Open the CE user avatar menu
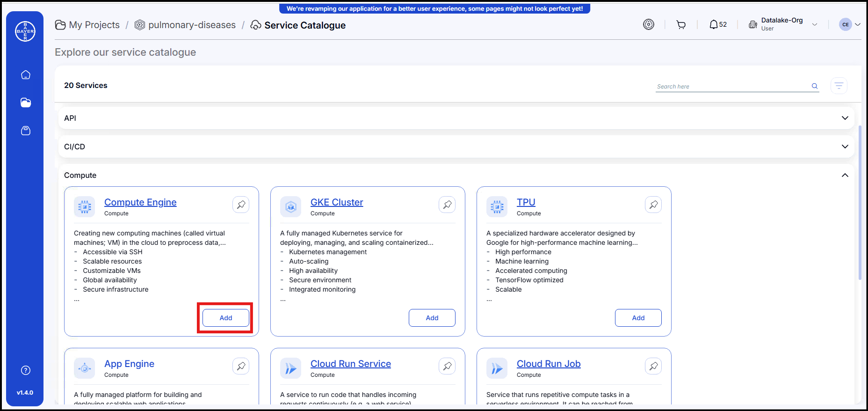Image resolution: width=868 pixels, height=411 pixels. 850,24
